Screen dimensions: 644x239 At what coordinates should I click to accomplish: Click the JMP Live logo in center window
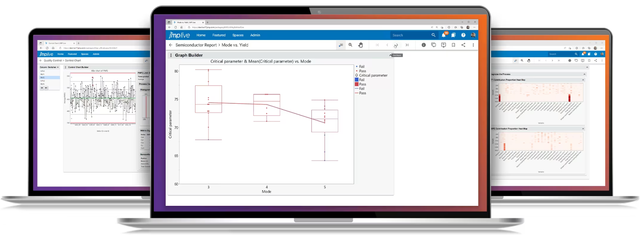(179, 35)
